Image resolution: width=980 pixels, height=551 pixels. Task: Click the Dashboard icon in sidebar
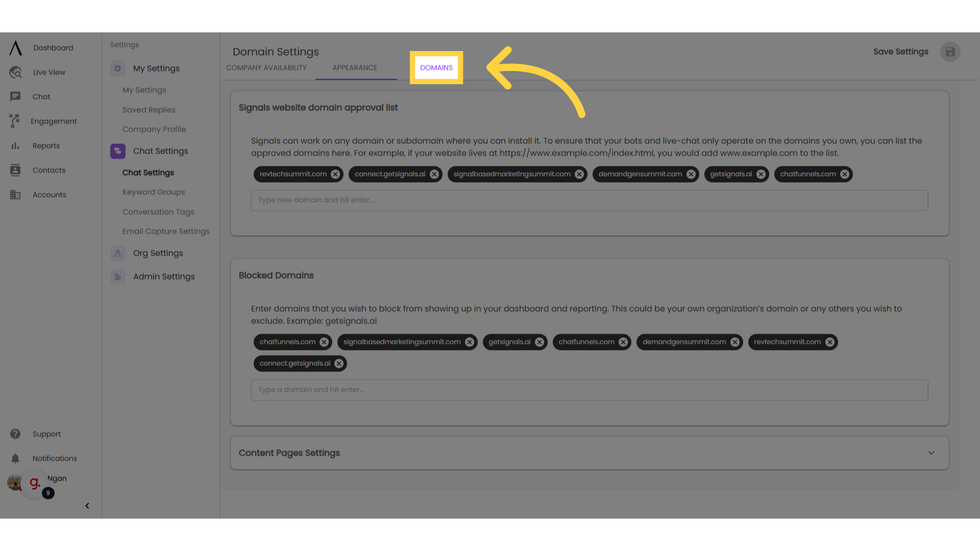(x=15, y=47)
